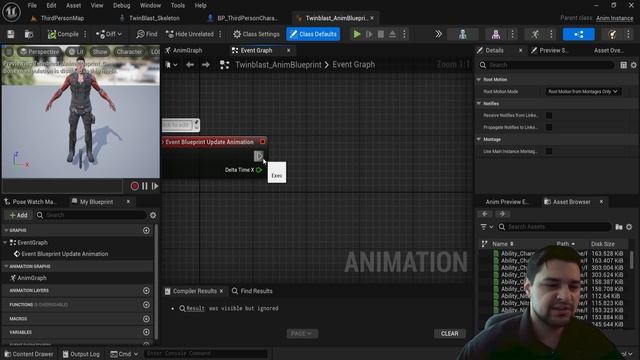
Task: Navigate forward in graph history
Action: (x=206, y=65)
